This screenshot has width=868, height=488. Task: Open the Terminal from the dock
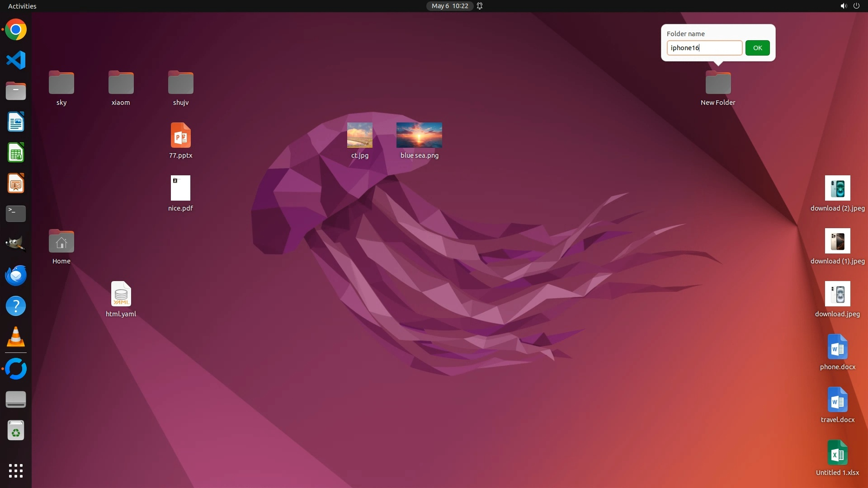(x=16, y=214)
